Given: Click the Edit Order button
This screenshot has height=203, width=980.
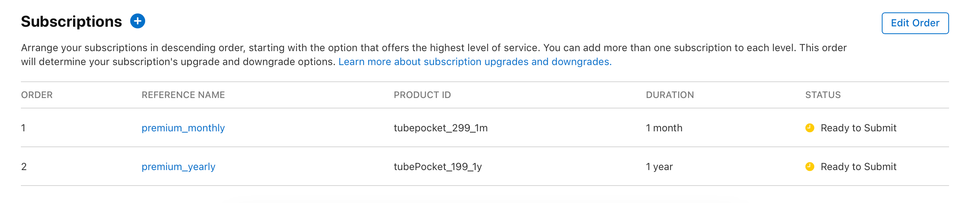Looking at the screenshot, I should point(915,23).
